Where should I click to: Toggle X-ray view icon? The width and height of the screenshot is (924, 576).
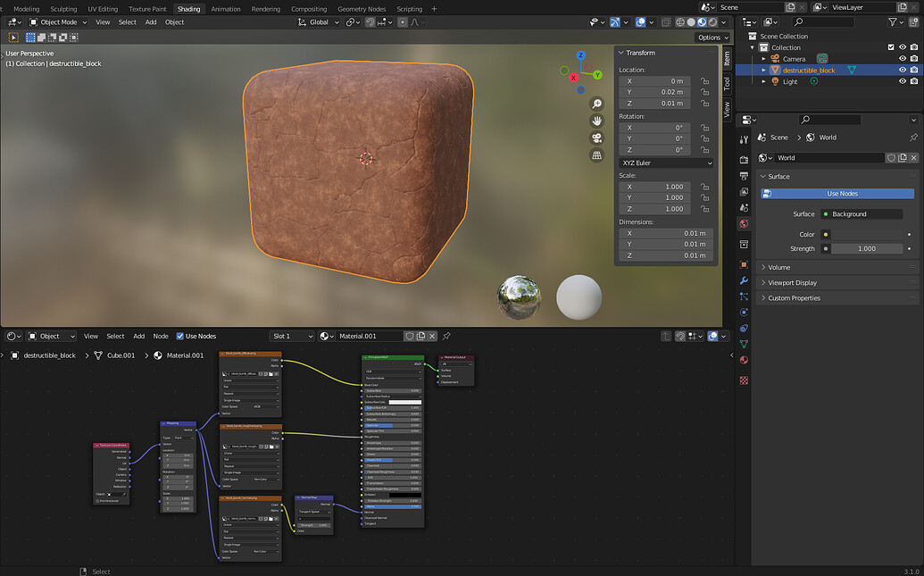(666, 21)
